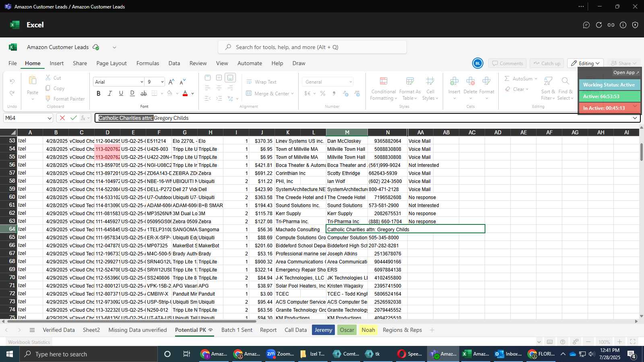Screen dimensions: 644x362
Task: Click the Format cells icon
Action: tap(487, 81)
